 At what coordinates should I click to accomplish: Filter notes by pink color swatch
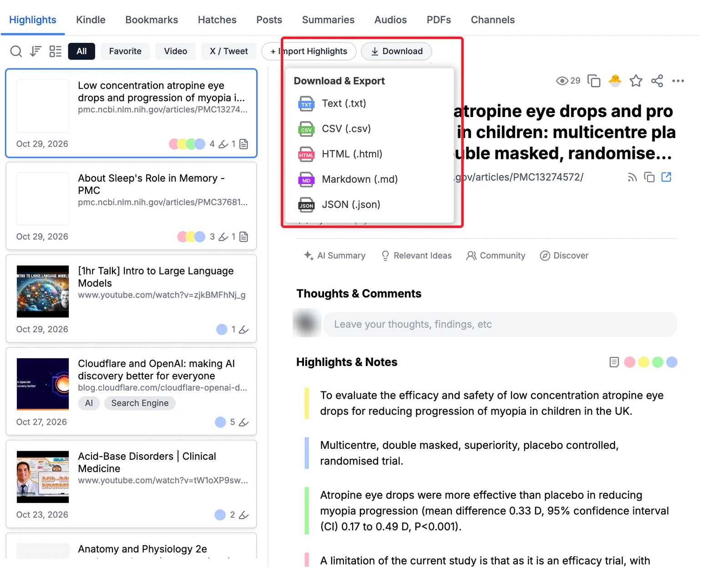[630, 362]
